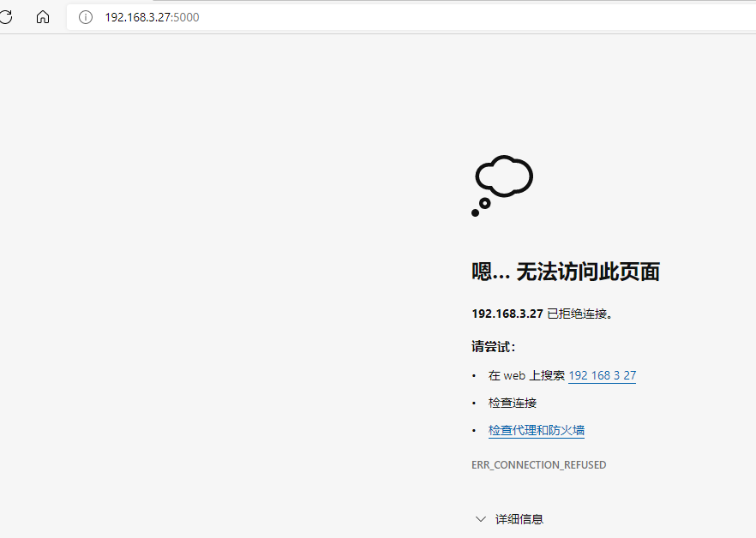756x538 pixels.
Task: Go to the browser home page
Action: click(43, 17)
